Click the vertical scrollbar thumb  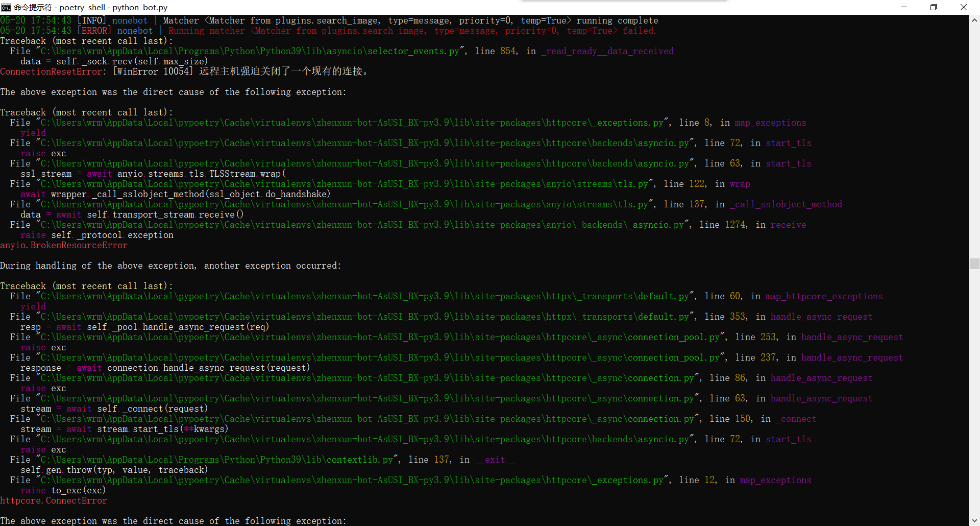[974, 264]
